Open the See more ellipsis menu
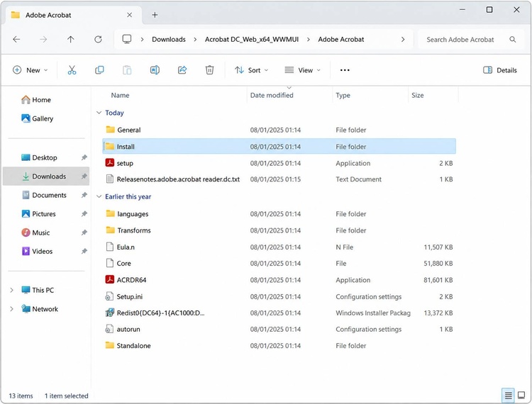 [x=345, y=70]
